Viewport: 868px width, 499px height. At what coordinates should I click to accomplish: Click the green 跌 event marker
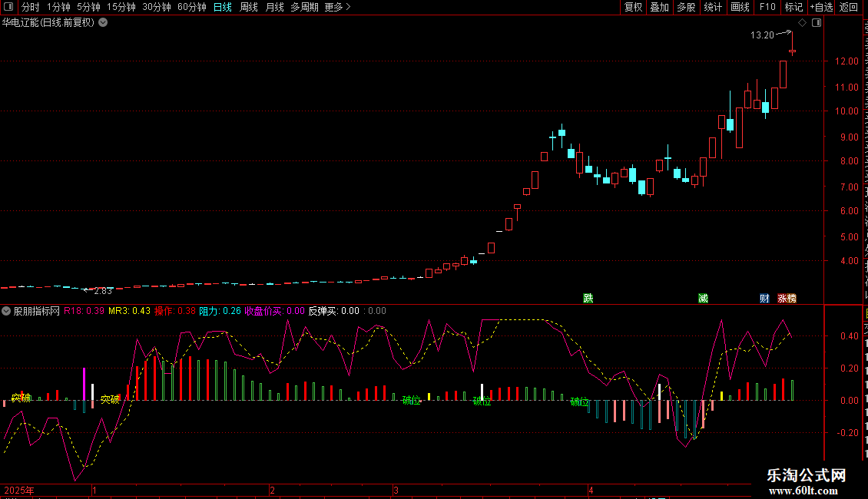point(588,298)
